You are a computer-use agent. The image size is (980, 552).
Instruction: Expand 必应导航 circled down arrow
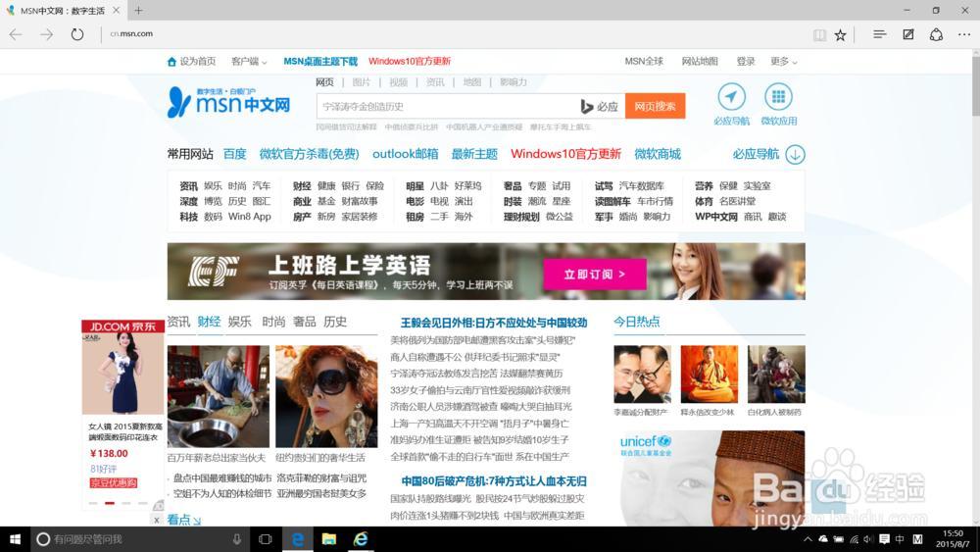[795, 154]
